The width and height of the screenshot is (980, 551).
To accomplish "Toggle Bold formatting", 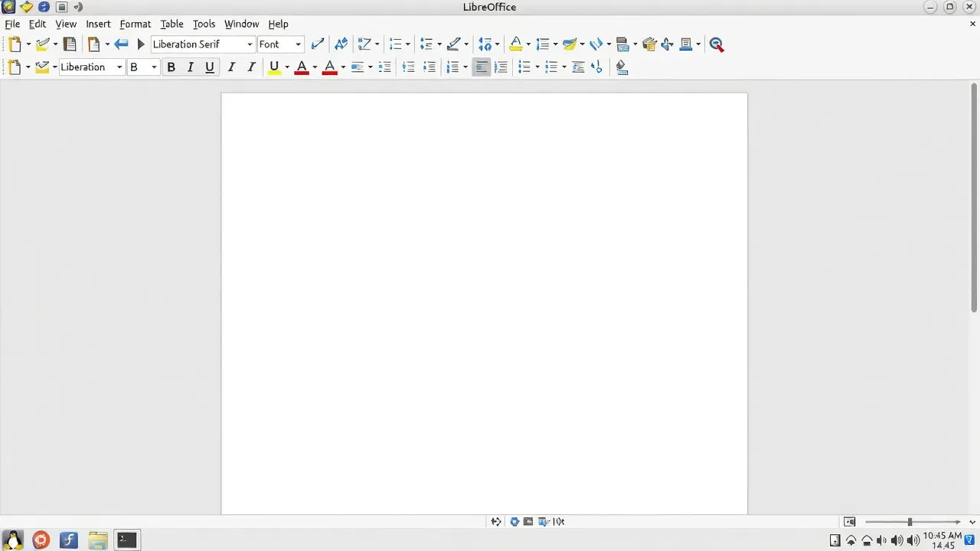I will 171,67.
